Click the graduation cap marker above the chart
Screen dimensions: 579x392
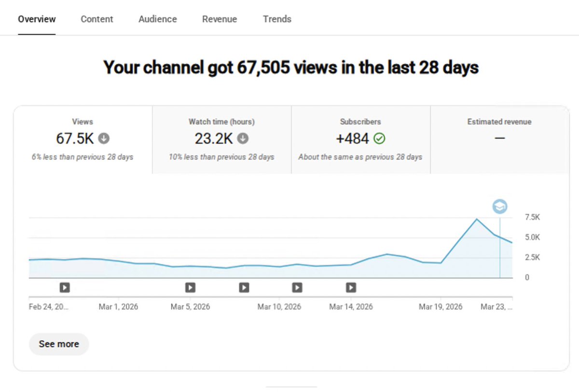(x=500, y=207)
